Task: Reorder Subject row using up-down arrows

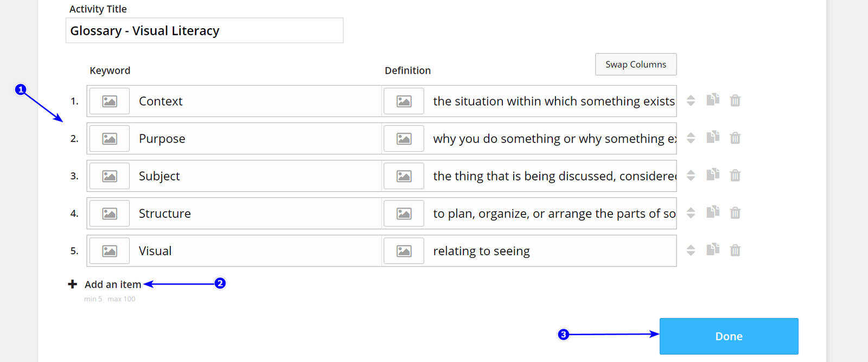Action: coord(691,175)
